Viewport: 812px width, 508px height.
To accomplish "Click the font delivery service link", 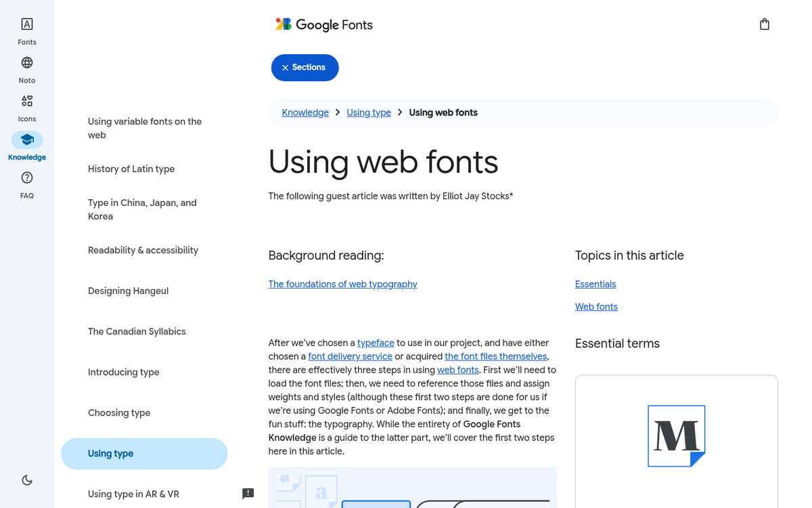I will (x=350, y=356).
